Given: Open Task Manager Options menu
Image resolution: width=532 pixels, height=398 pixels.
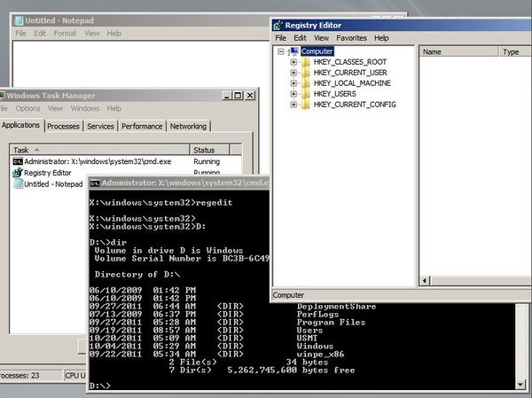Looking at the screenshot, I should [x=27, y=108].
